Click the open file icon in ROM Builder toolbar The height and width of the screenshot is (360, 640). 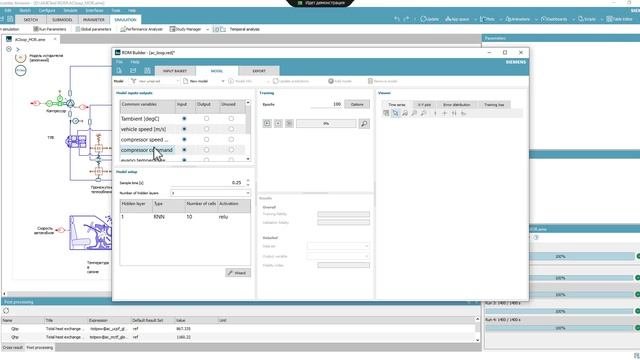(x=133, y=71)
